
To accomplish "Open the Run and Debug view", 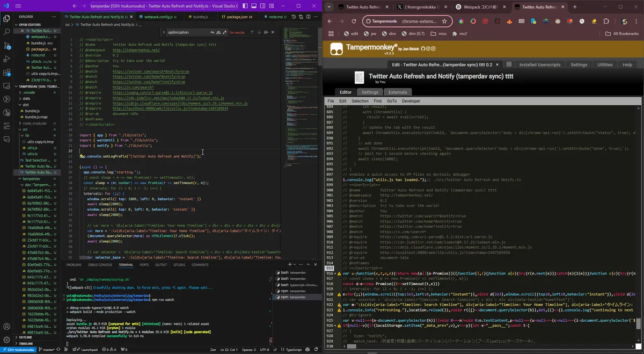I will [6, 59].
